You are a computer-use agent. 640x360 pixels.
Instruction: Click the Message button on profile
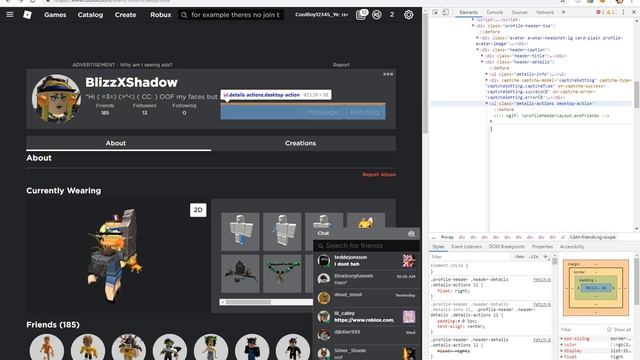pyautogui.click(x=322, y=112)
